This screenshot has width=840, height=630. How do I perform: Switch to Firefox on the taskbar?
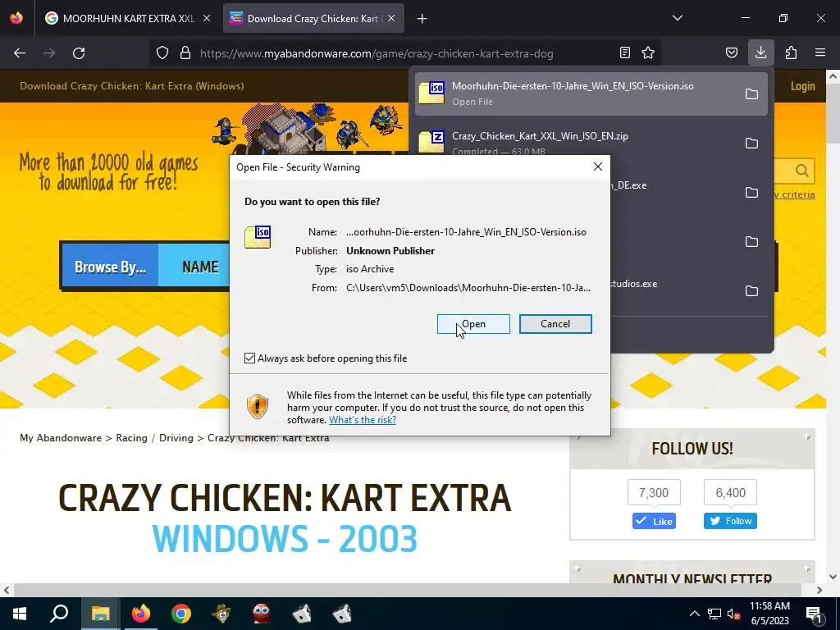(141, 614)
